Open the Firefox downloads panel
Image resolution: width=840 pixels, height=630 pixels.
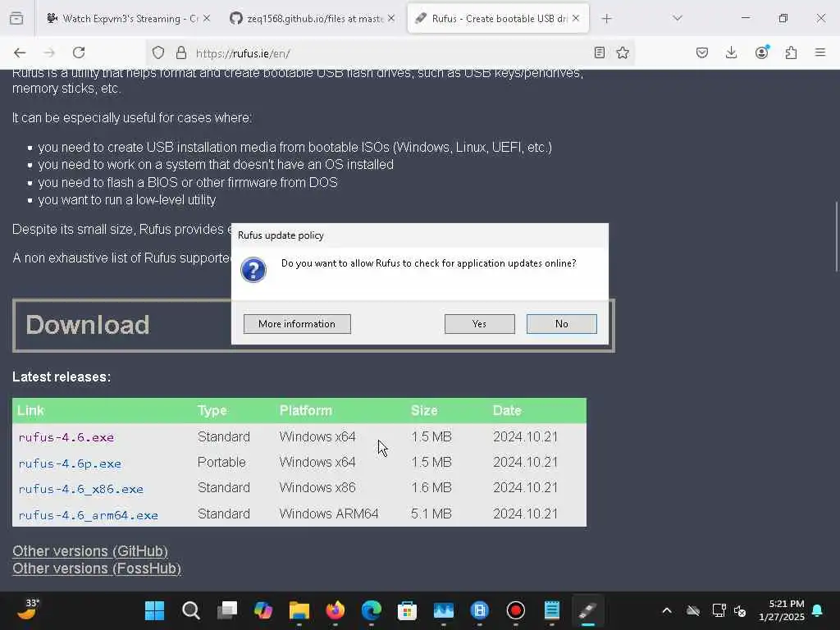tap(731, 52)
